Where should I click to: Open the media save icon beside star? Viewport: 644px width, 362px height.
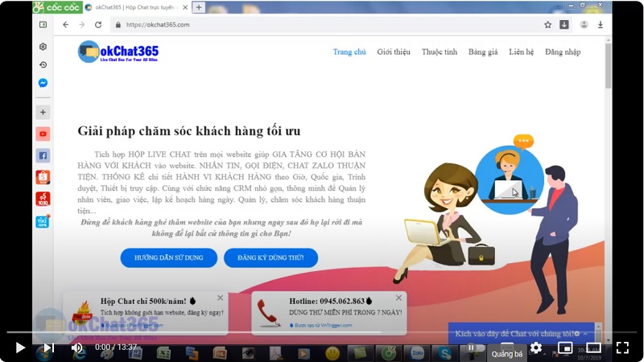coord(564,25)
